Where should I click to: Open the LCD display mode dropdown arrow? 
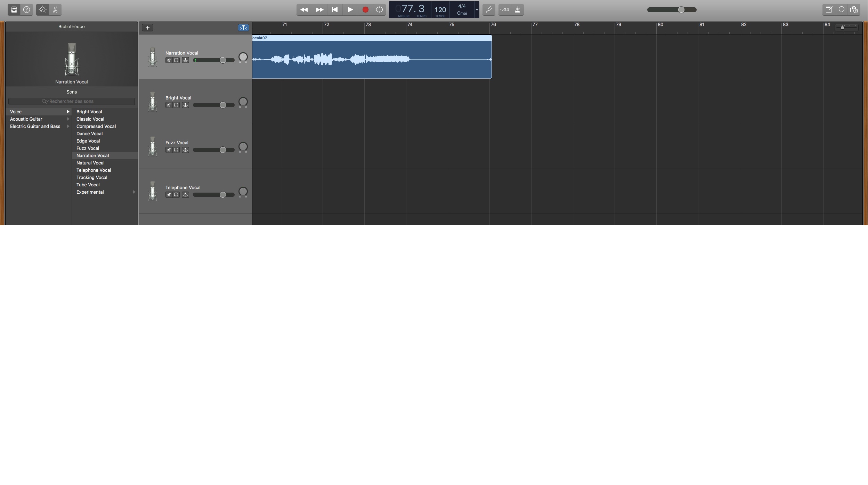click(x=477, y=10)
